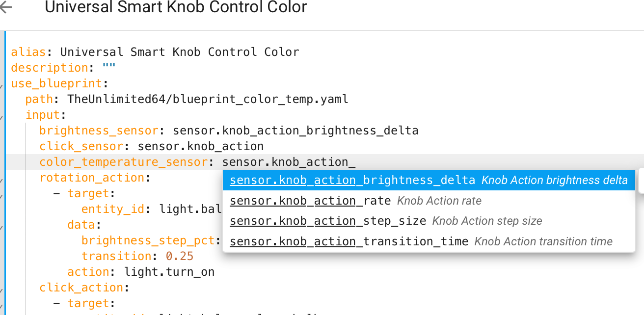This screenshot has width=644, height=315.
Task: Click the alias value text line
Action: coord(179,52)
